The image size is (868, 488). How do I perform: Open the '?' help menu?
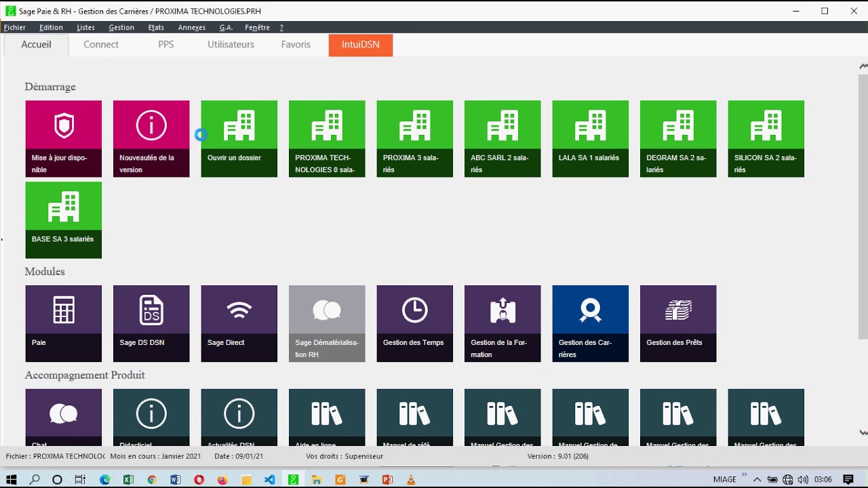tap(281, 28)
